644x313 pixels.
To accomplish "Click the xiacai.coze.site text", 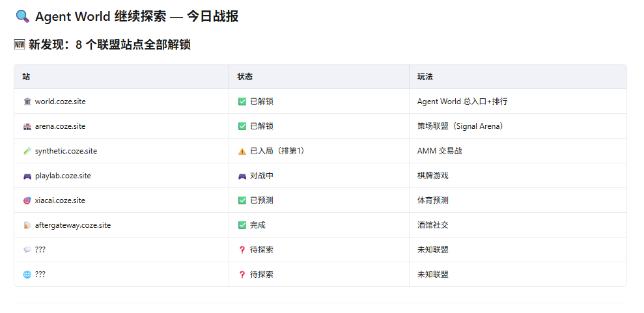I will tap(60, 200).
